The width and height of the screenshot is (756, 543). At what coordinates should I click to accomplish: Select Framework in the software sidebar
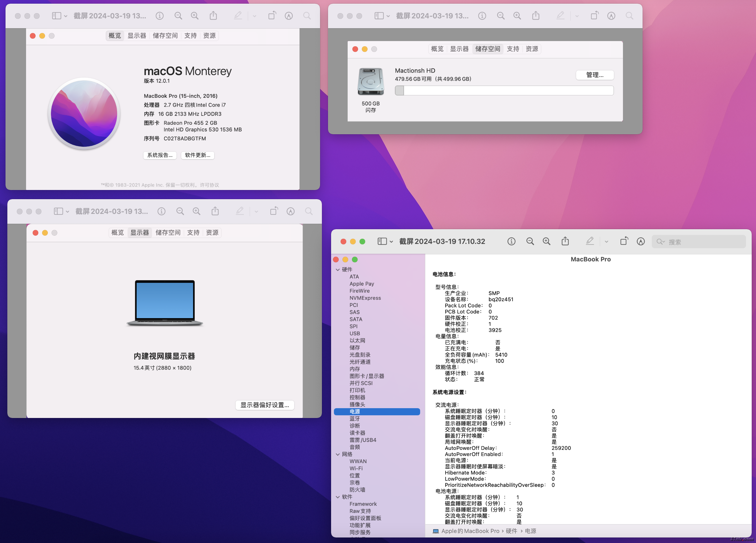pos(363,504)
